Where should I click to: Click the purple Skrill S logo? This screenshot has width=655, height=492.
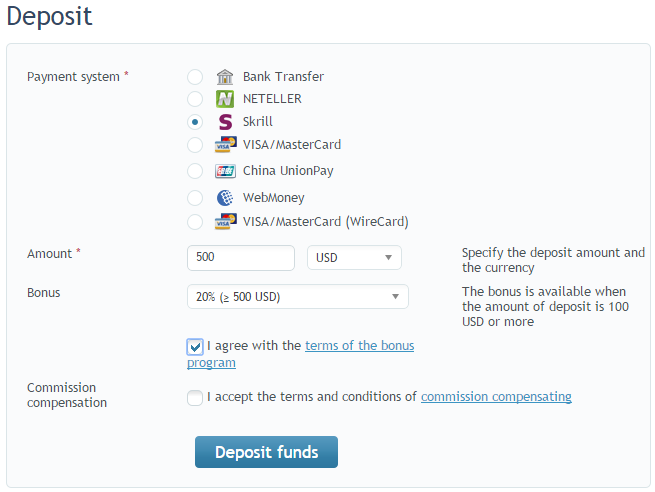tap(225, 122)
